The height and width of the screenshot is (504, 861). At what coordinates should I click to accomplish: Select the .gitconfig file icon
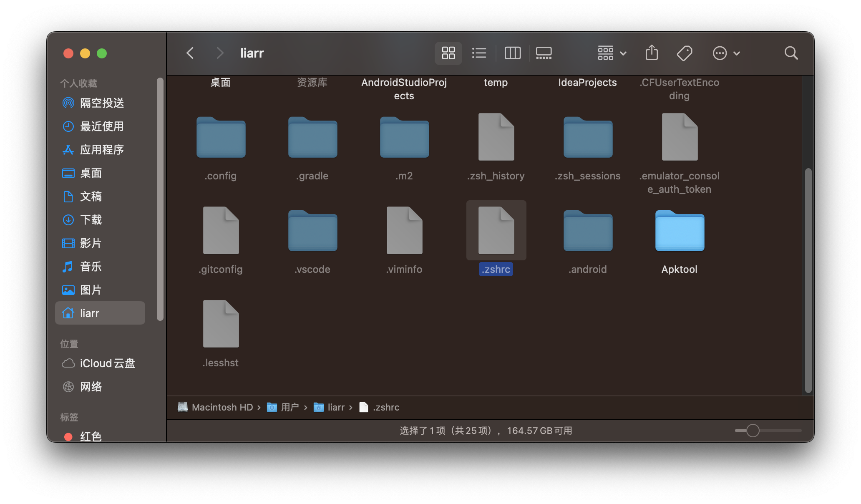coord(221,230)
